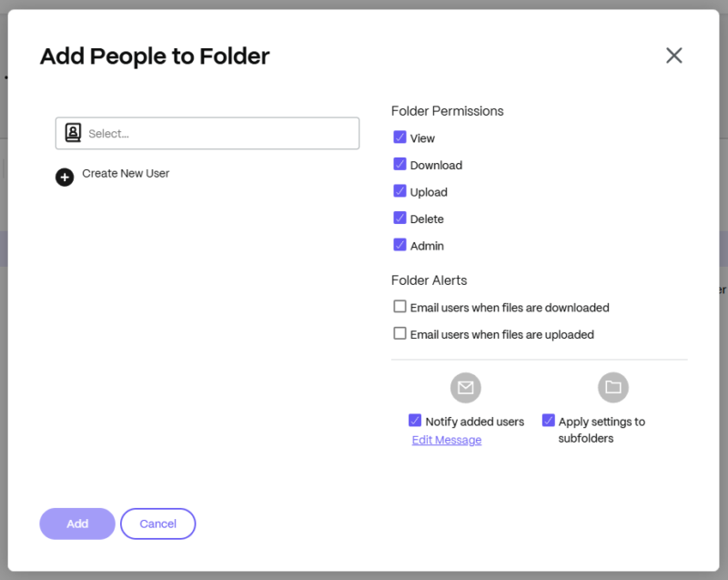Uncheck Notify added users

(x=415, y=420)
